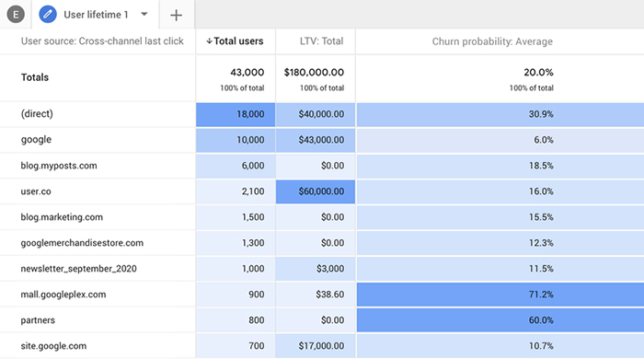This screenshot has width=644, height=359.
Task: Add a new tab with plus icon
Action: [177, 16]
